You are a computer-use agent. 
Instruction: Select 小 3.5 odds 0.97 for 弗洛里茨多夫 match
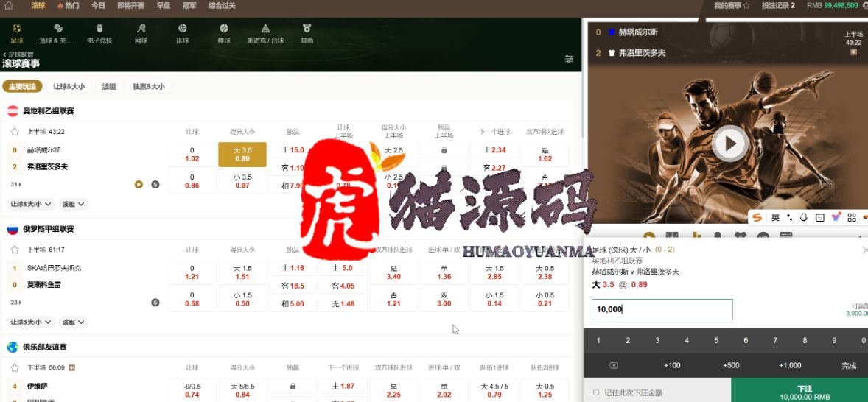[x=242, y=181]
